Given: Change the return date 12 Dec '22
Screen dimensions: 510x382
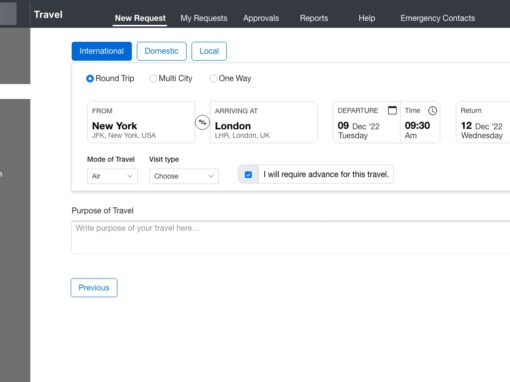Looking at the screenshot, I should click(483, 122).
